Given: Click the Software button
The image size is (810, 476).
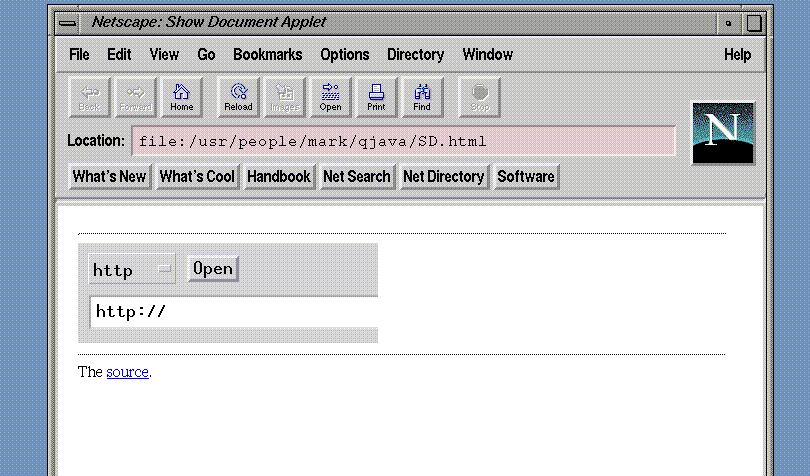Looking at the screenshot, I should pyautogui.click(x=526, y=177).
